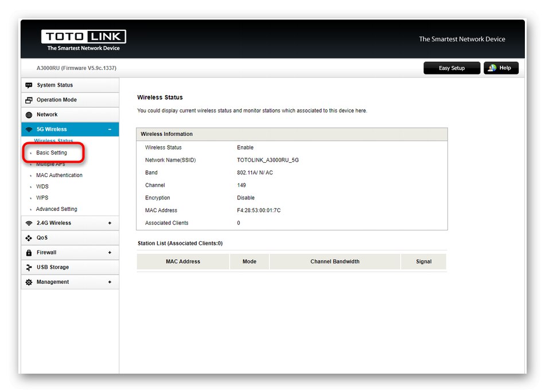Open Multiple APs settings
Image resolution: width=545 pixels, height=392 pixels.
[x=50, y=164]
